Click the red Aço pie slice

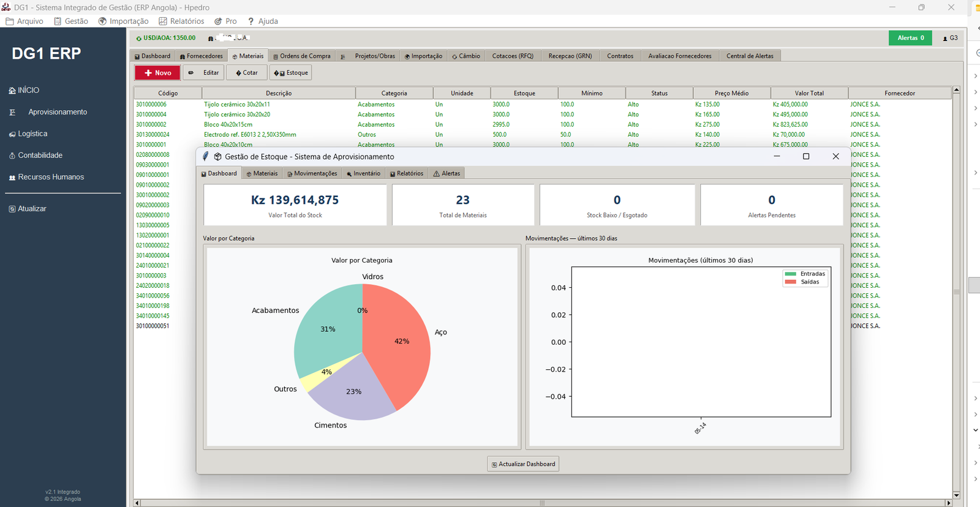click(x=398, y=343)
